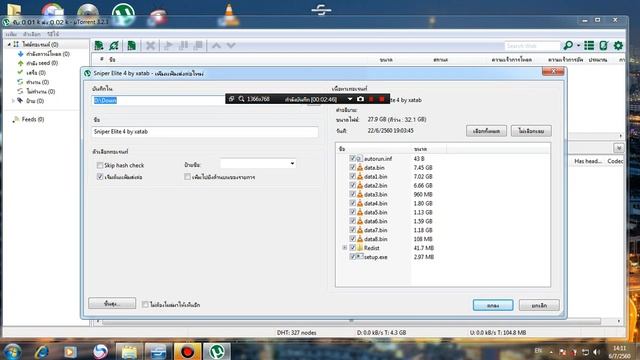Click the Add Torrent toolbar icon
The width and height of the screenshot is (640, 360).
coord(99,46)
